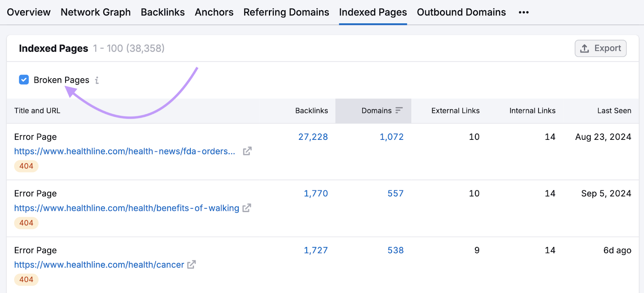This screenshot has height=293, width=644.
Task: Click the 538 domains count
Action: pyautogui.click(x=395, y=250)
